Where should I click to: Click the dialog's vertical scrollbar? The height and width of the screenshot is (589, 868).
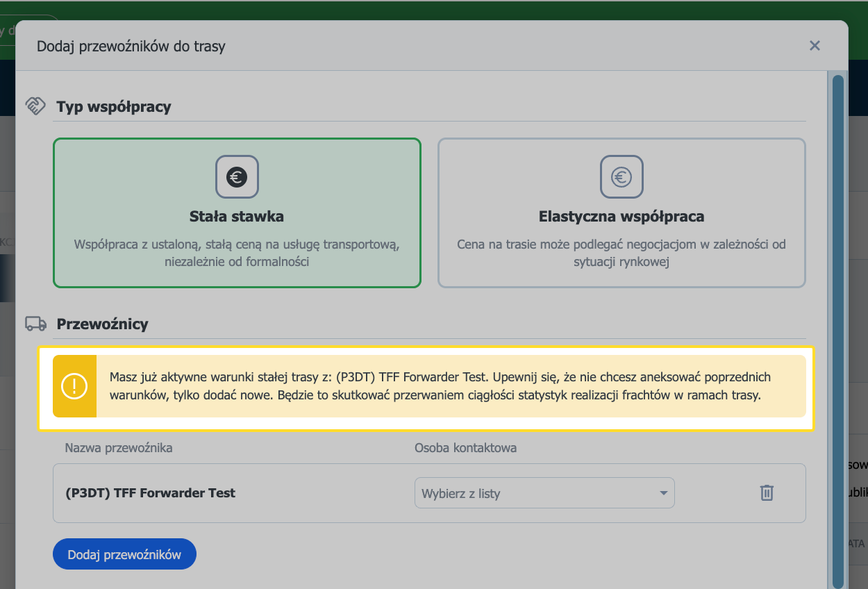pyautogui.click(x=837, y=331)
